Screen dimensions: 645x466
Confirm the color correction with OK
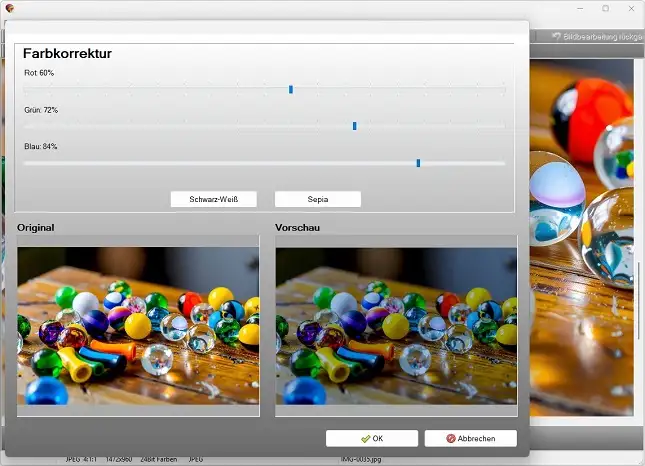click(371, 438)
